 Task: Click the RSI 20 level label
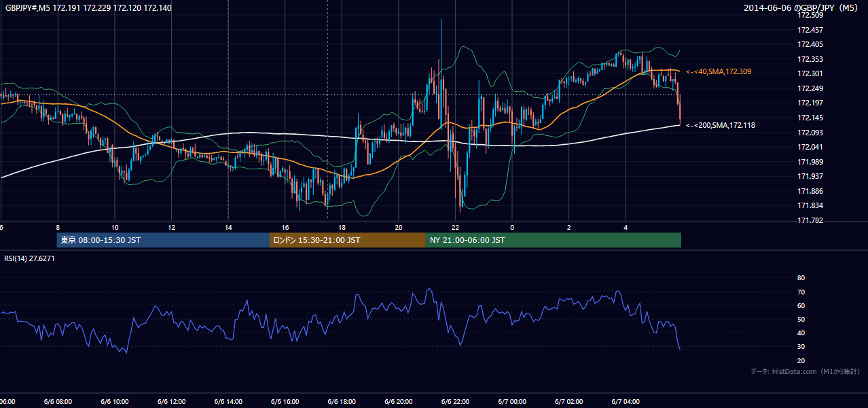tap(801, 360)
